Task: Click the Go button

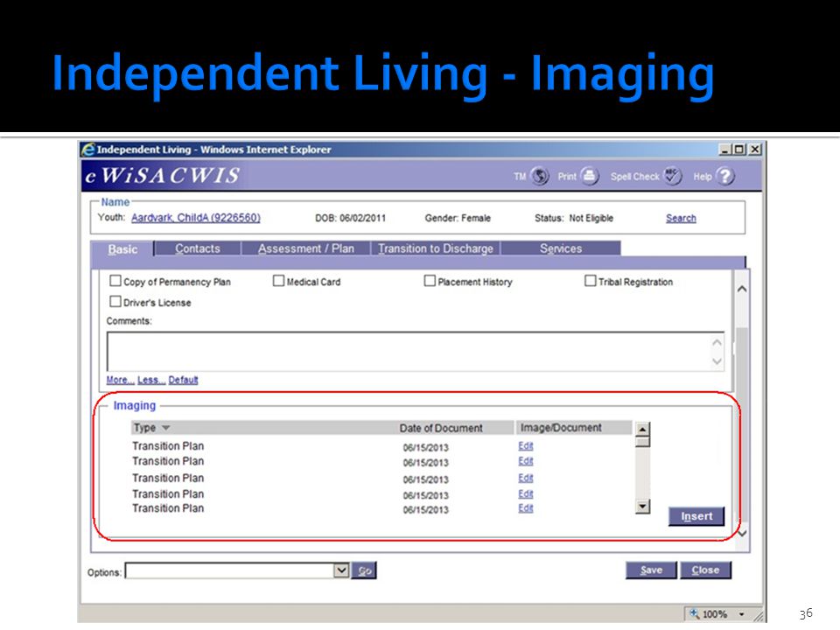Action: click(x=364, y=571)
